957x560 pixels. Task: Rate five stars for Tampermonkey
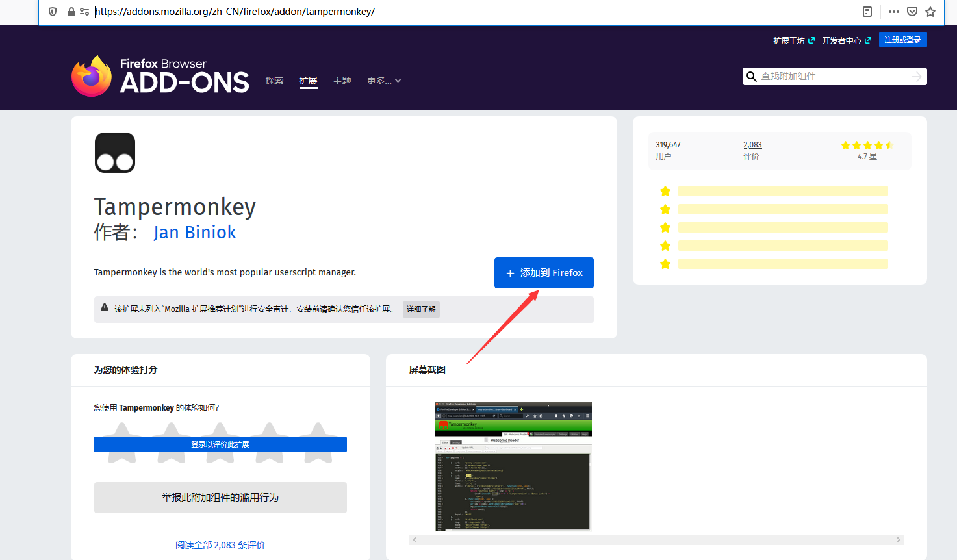pyautogui.click(x=318, y=443)
